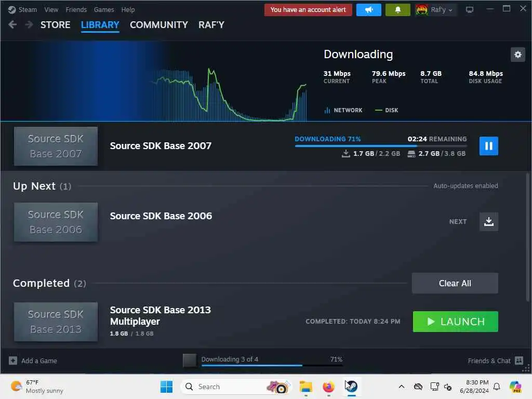Open the Friends menu
Image resolution: width=532 pixels, height=399 pixels.
click(x=76, y=9)
